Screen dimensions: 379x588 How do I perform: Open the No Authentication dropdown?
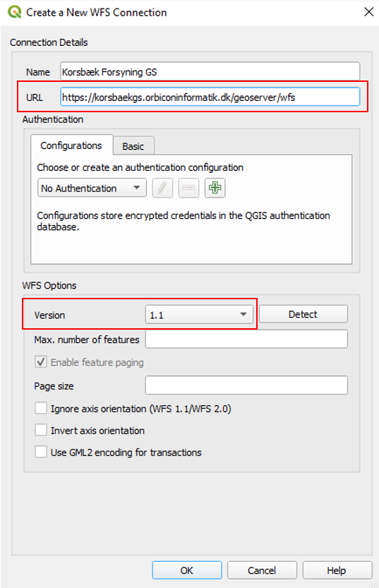point(92,188)
